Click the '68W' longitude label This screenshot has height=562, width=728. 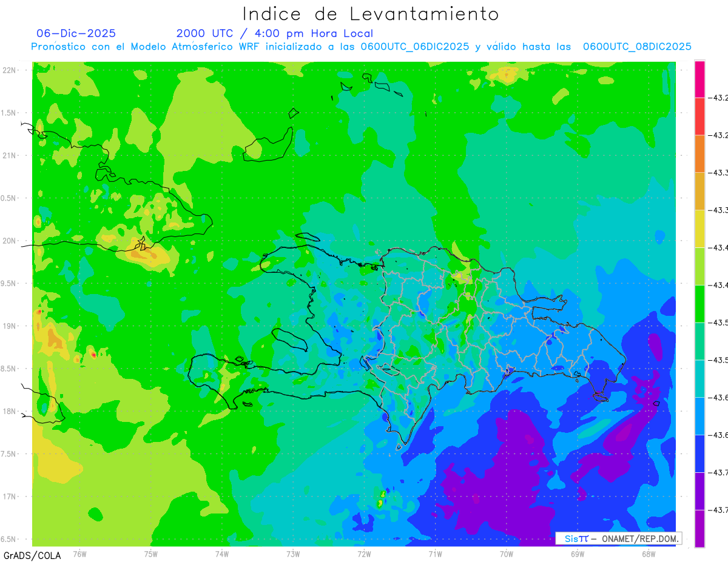tap(649, 554)
